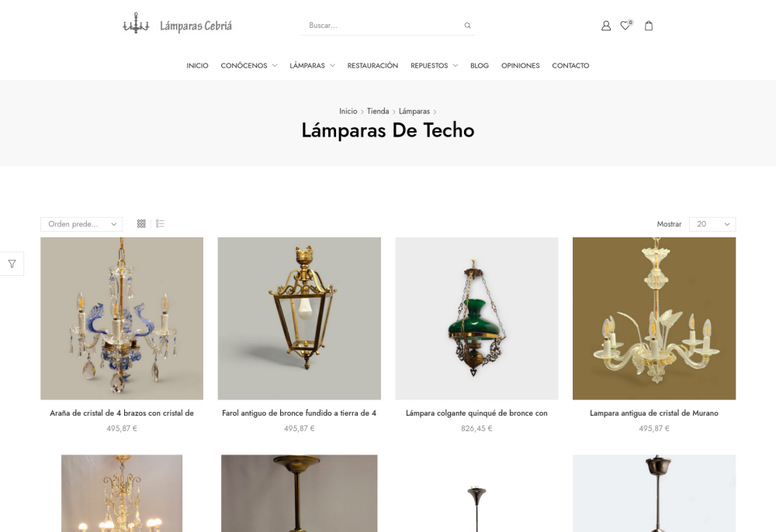Open the green quinqué lamp thumbnail

476,319
